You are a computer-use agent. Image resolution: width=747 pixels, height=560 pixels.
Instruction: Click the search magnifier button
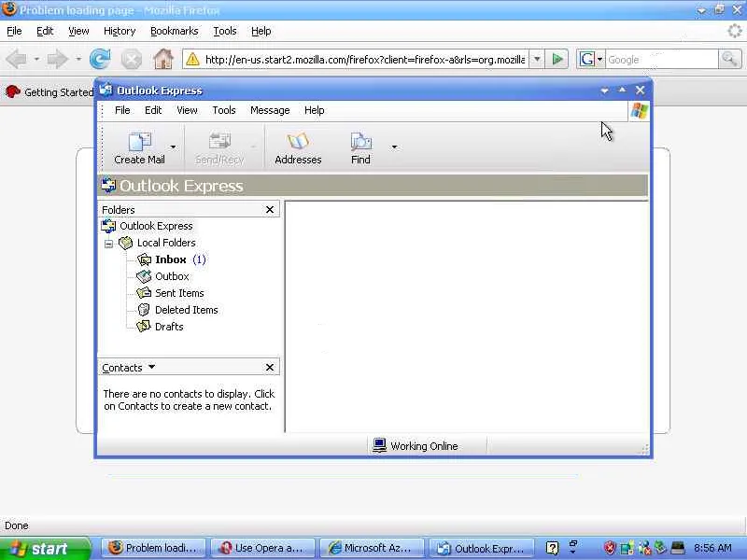[730, 60]
